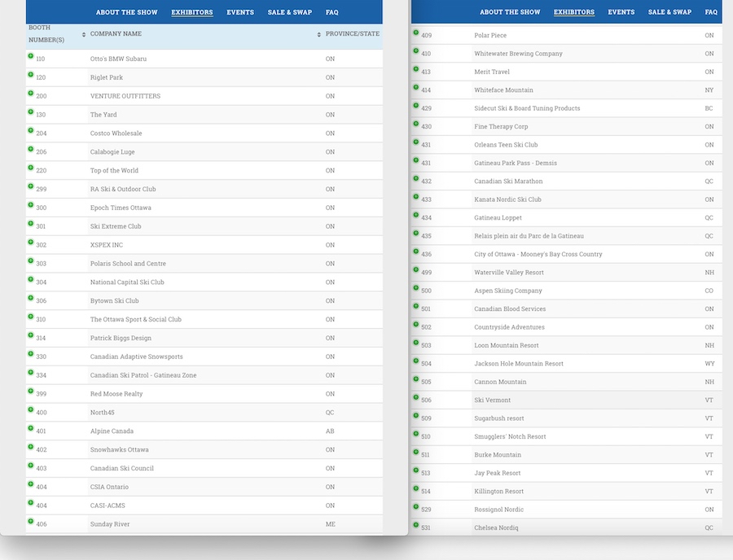Click green plus icon beside Snowhawks Ottawa
Viewport: 733px width, 560px height.
pos(31,447)
